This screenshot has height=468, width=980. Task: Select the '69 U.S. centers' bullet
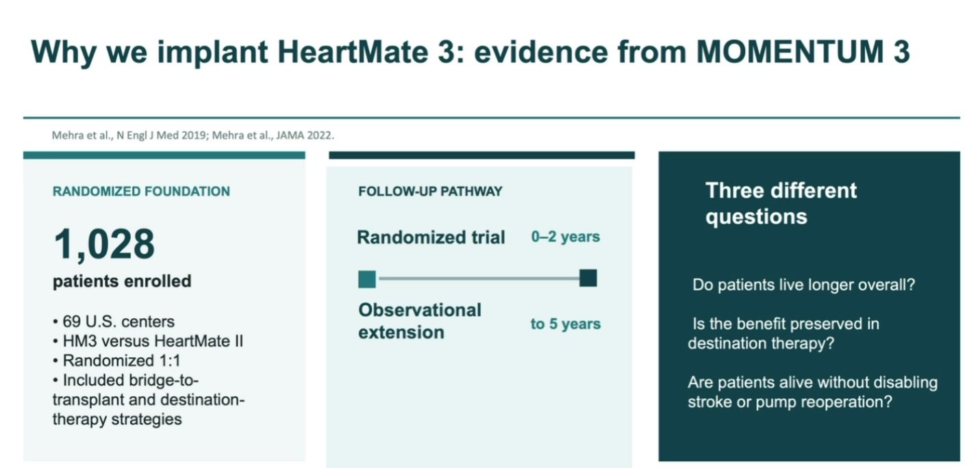click(113, 321)
